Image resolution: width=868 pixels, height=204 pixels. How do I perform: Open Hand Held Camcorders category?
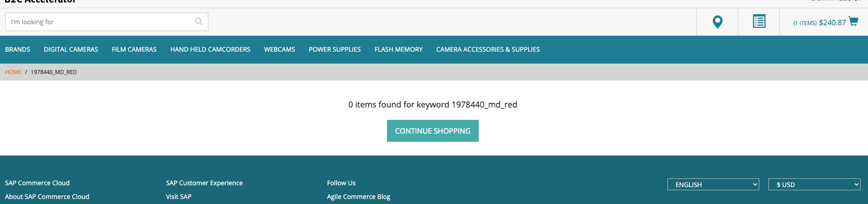pyautogui.click(x=210, y=49)
